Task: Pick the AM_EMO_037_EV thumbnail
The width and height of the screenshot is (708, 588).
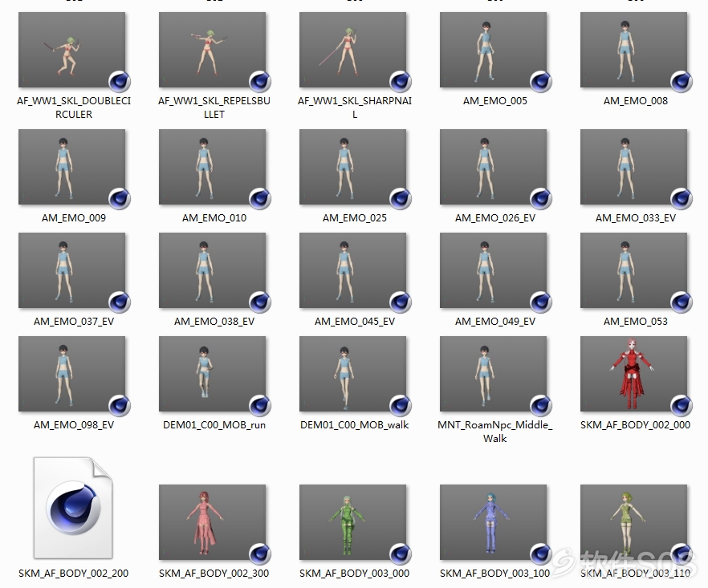Action: tap(71, 270)
